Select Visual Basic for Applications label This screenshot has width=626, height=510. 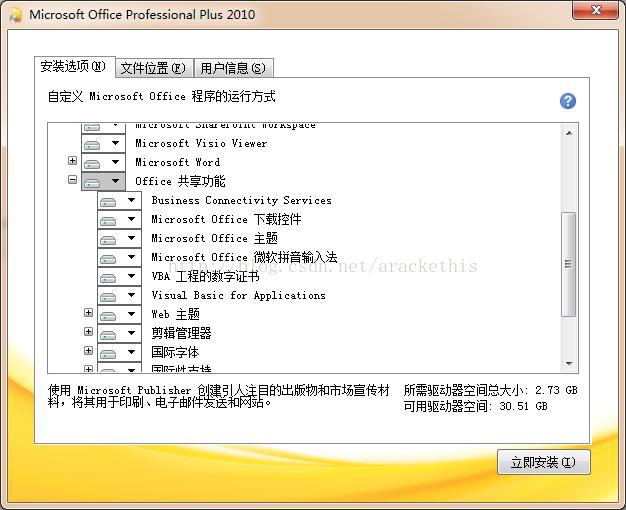239,296
